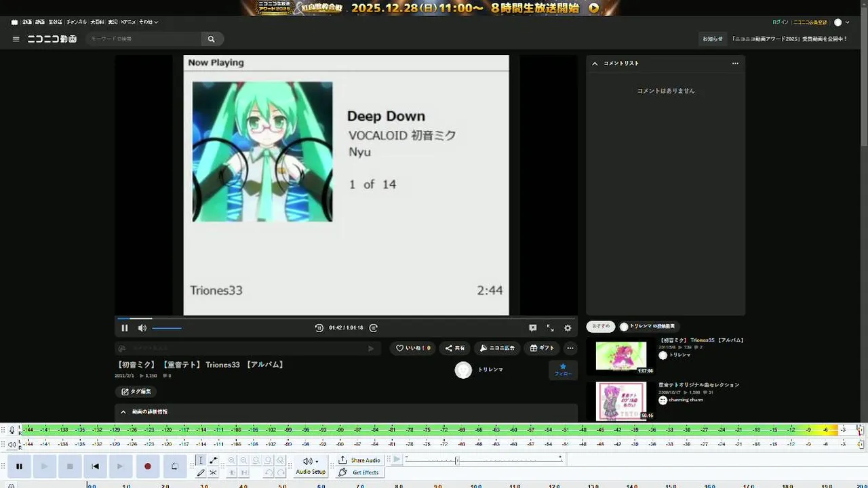Rewind 10 seconds in video player
This screenshot has width=868, height=488.
click(x=319, y=328)
